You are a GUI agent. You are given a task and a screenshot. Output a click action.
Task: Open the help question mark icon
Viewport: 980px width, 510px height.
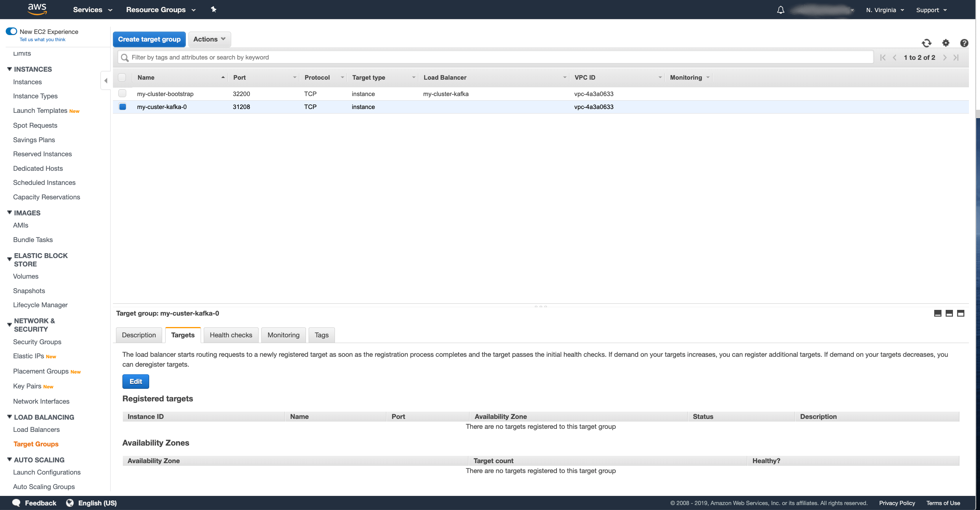[964, 43]
